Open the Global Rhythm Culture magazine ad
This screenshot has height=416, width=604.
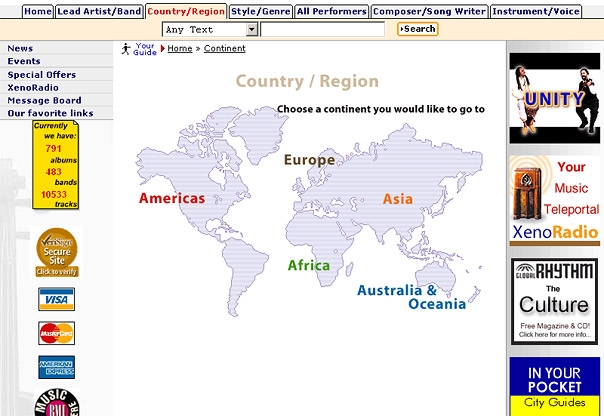554,302
